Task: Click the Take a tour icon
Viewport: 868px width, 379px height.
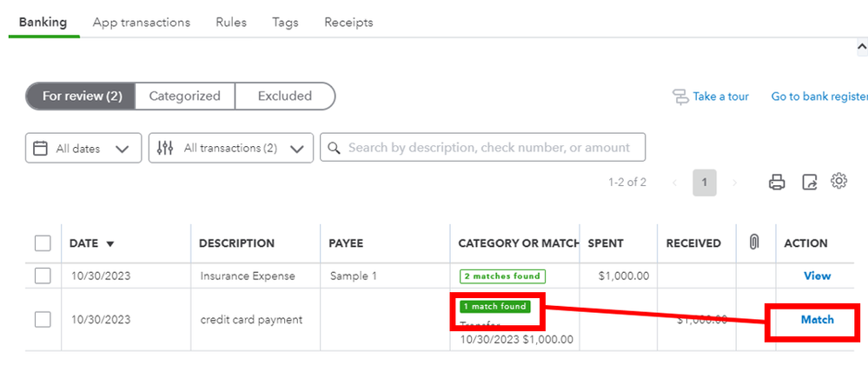Action: [681, 96]
